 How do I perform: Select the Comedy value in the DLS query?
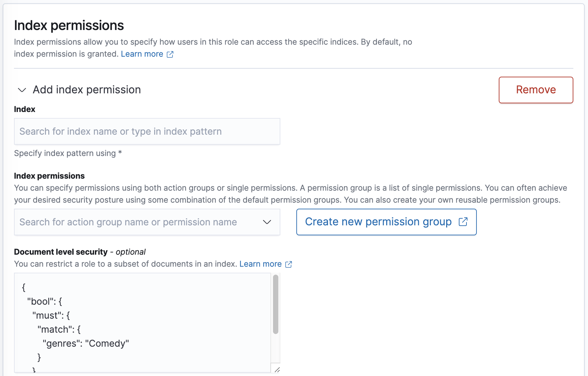pyautogui.click(x=108, y=343)
